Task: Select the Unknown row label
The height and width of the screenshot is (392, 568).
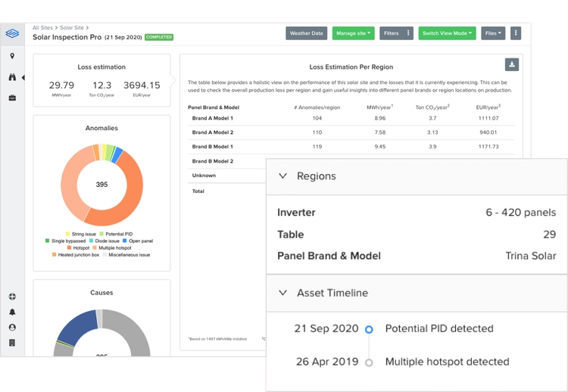Action: point(204,175)
